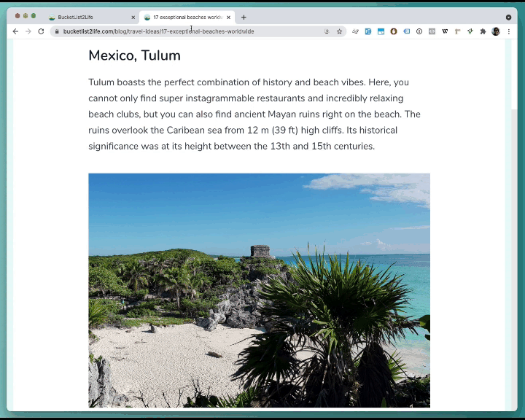Bookmark this page with the star icon
The image size is (525, 420).
(339, 31)
